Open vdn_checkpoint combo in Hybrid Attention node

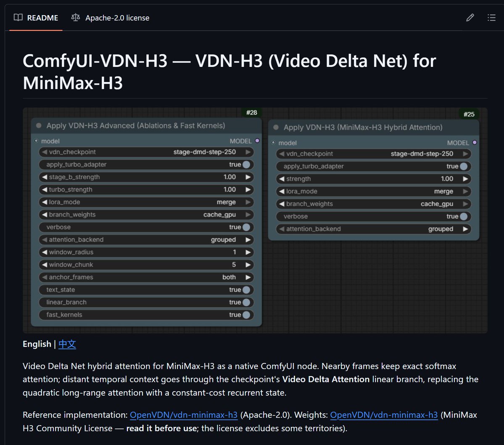pos(374,154)
